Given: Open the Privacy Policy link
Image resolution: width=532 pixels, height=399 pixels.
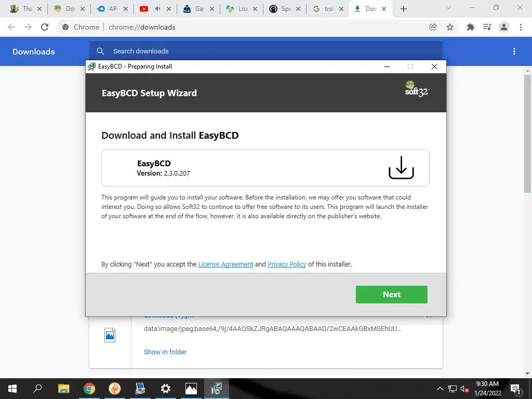Looking at the screenshot, I should [x=287, y=264].
